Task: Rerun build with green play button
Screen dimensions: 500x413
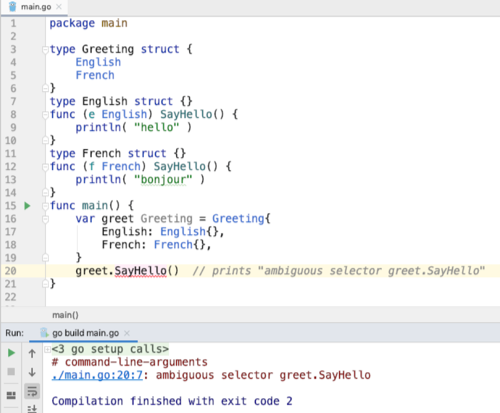Action: [11, 353]
